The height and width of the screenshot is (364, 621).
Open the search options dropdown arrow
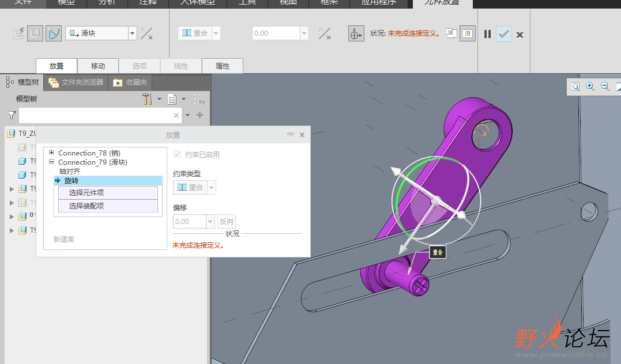tap(188, 115)
